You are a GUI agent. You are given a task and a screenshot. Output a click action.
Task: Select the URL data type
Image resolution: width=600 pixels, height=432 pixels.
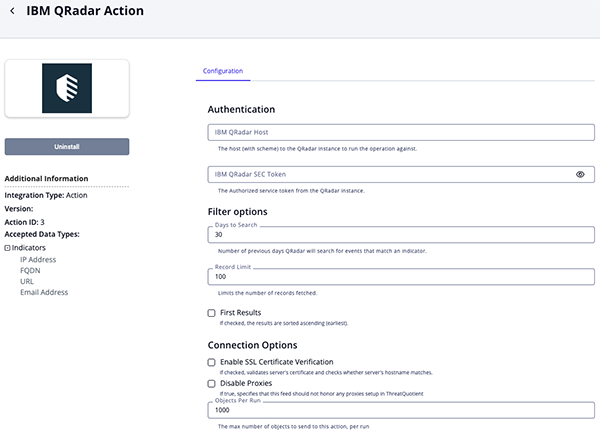pos(27,282)
